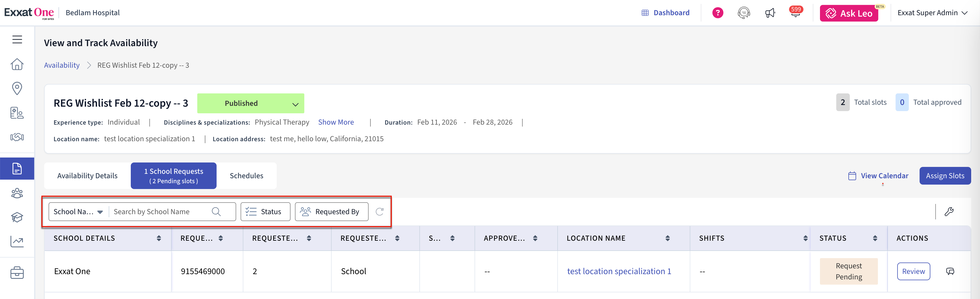Click the Assign Slots button

pos(945,176)
